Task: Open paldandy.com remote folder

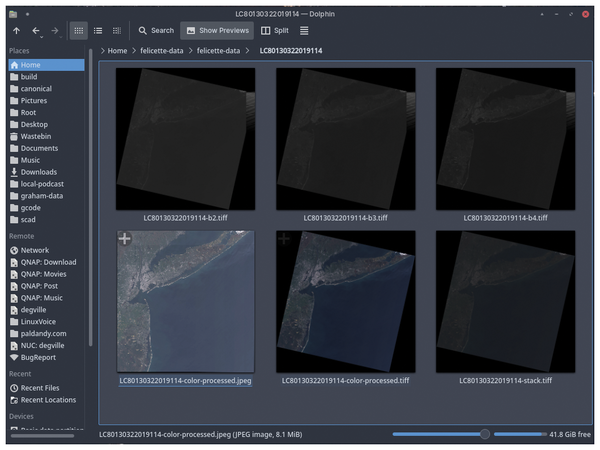Action: click(x=46, y=334)
